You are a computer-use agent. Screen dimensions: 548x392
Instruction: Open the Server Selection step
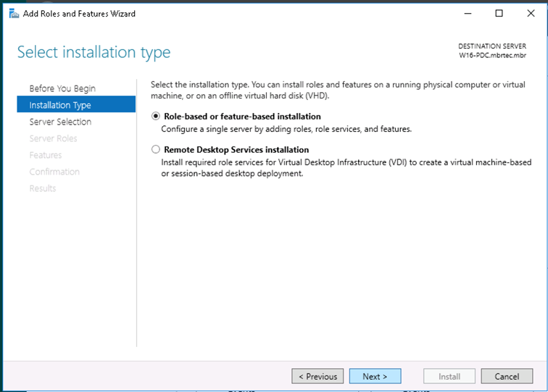coord(60,122)
